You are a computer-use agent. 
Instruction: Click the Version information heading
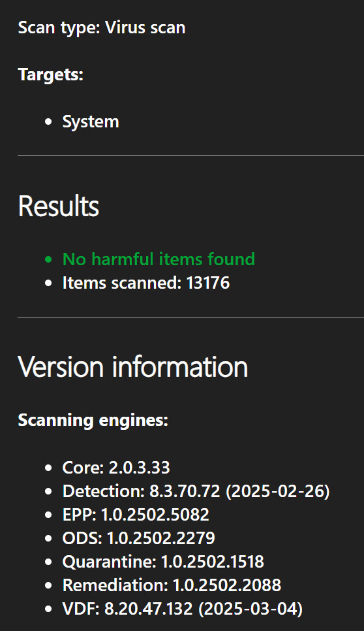point(133,366)
